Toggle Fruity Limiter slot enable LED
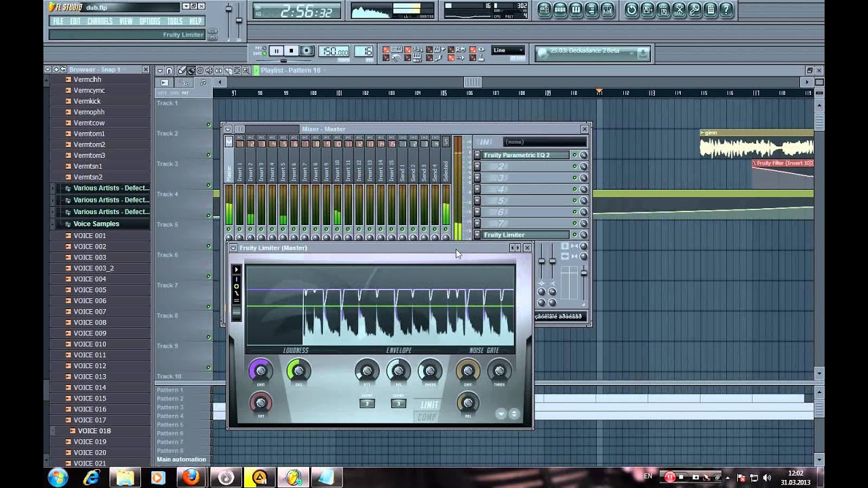Image resolution: width=868 pixels, height=488 pixels. pos(574,235)
